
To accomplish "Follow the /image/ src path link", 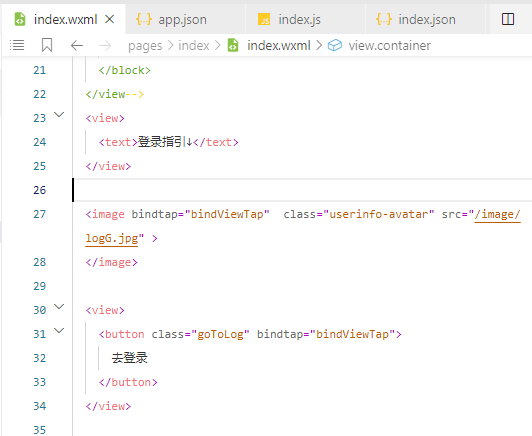I will 497,214.
